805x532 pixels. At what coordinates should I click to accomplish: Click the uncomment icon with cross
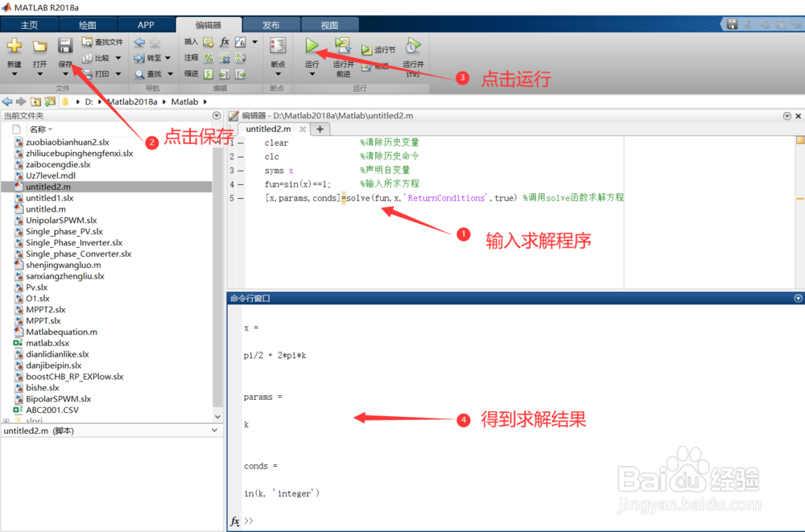pos(224,58)
